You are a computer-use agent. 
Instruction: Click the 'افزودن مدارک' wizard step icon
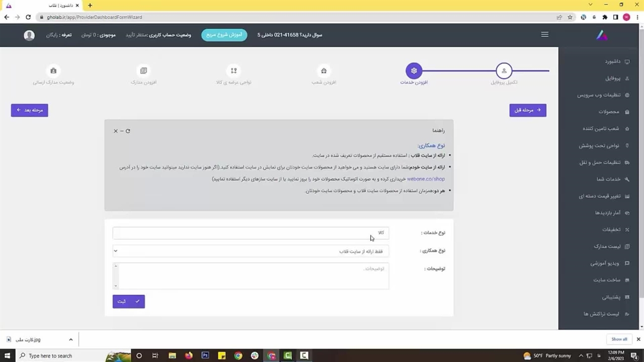pos(143,71)
